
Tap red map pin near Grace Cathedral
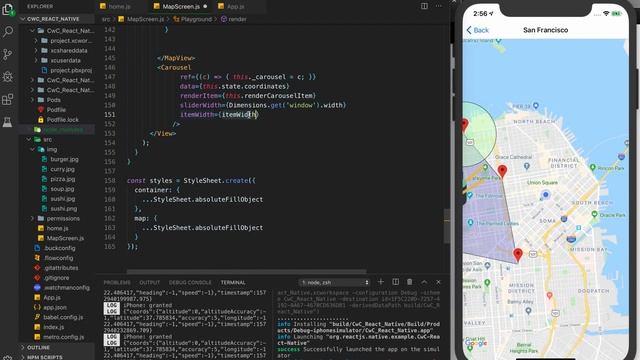click(502, 171)
